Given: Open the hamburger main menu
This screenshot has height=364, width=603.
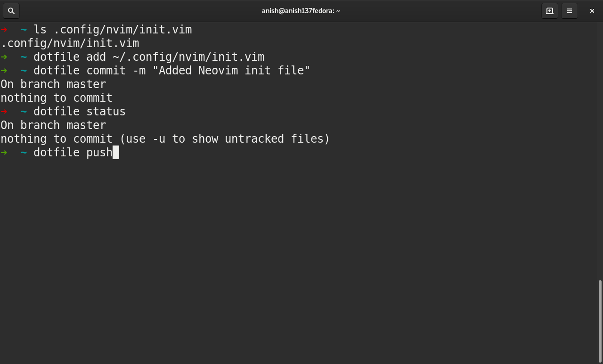Looking at the screenshot, I should (x=570, y=11).
